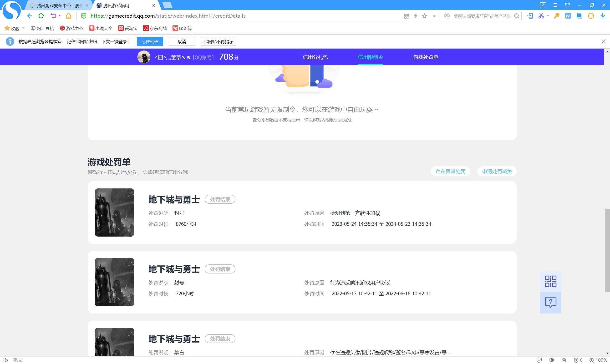Open the Sogou browser logo

[11, 10]
